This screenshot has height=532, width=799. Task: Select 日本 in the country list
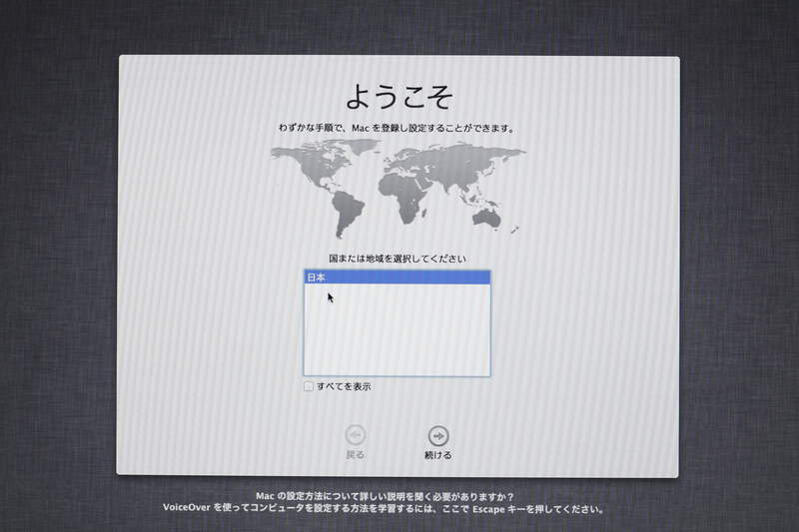coord(397,277)
